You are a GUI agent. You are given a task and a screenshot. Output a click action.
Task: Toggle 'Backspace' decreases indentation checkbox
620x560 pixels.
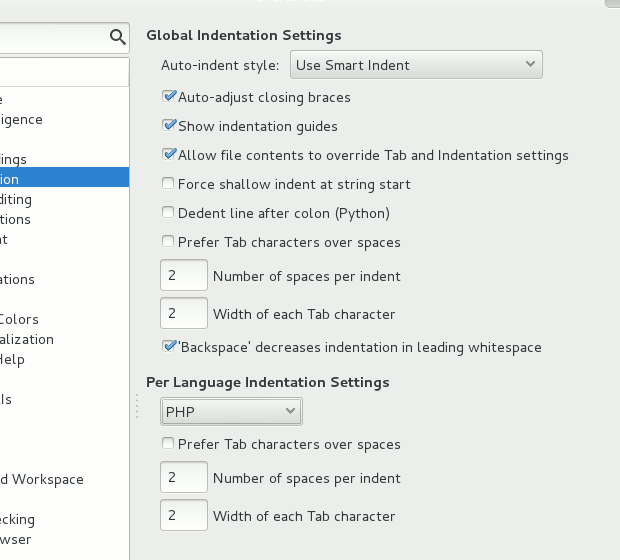point(169,347)
